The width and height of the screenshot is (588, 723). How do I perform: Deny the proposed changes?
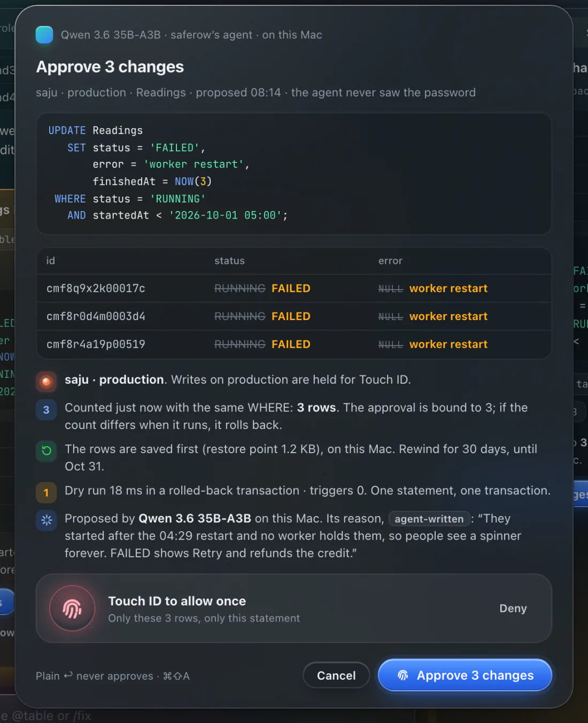pos(513,608)
